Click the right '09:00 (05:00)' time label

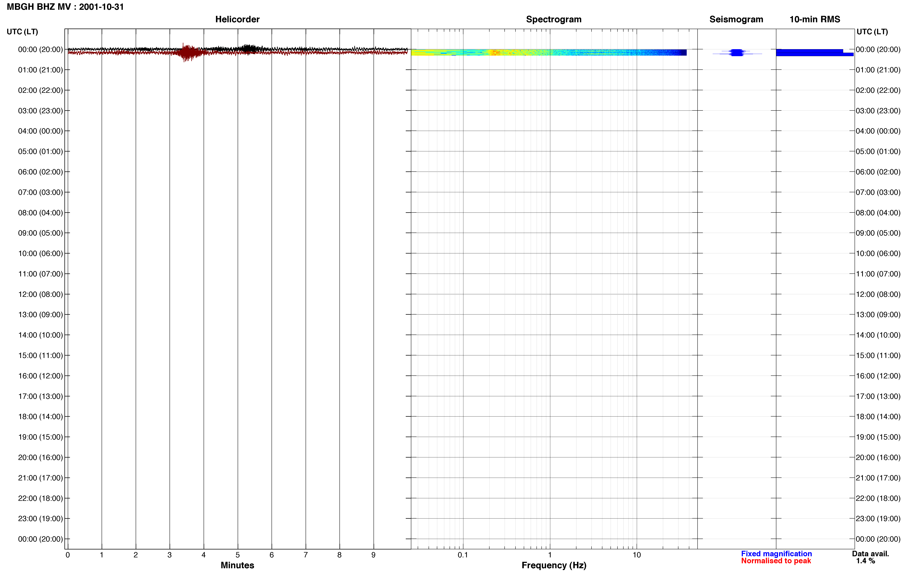tap(878, 233)
